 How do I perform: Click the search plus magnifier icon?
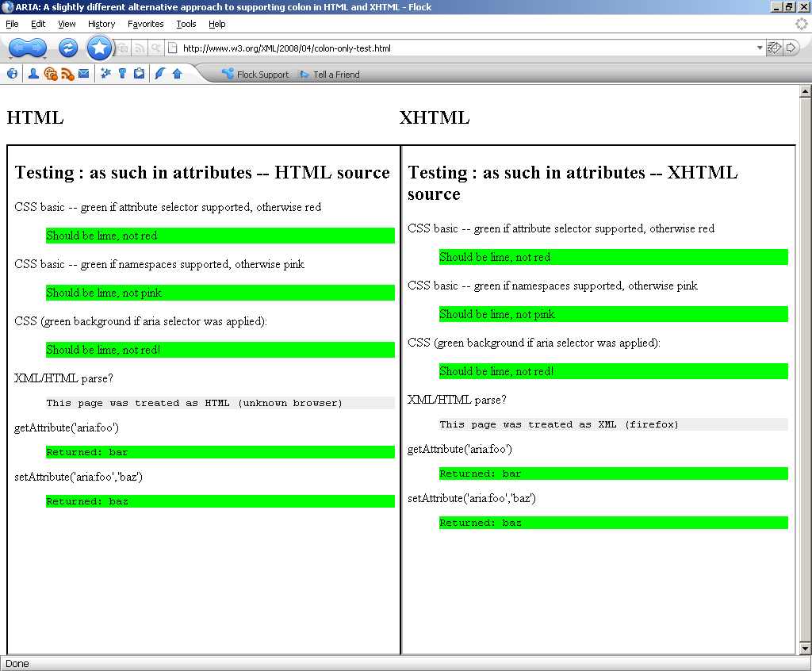click(x=155, y=48)
